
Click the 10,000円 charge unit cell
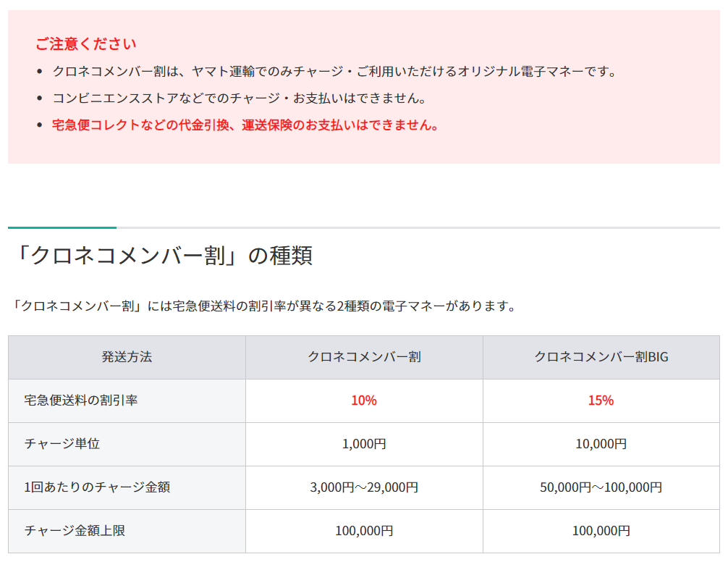(x=601, y=444)
